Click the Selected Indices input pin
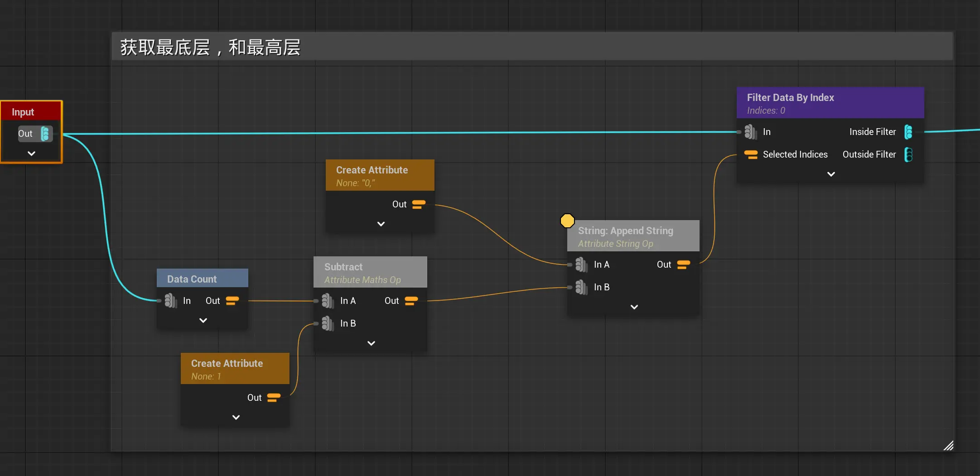Screen dimensions: 980x476 751,154
